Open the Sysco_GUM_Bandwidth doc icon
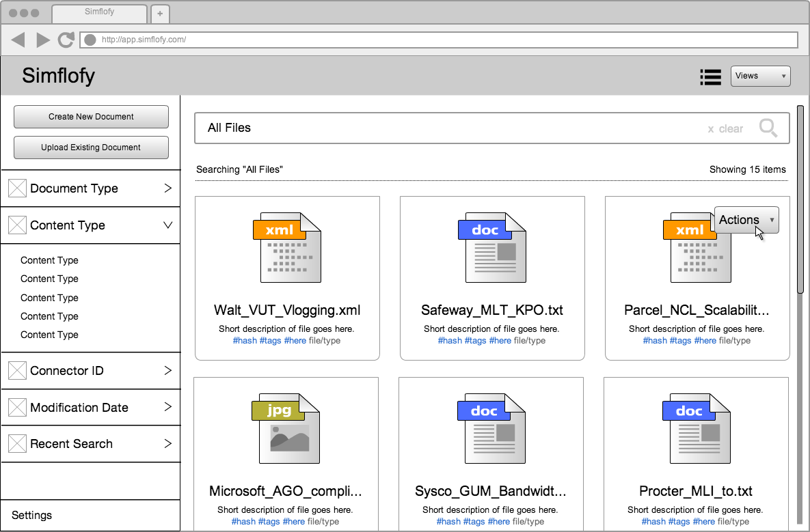Screen dimensions: 810x532 (491, 428)
